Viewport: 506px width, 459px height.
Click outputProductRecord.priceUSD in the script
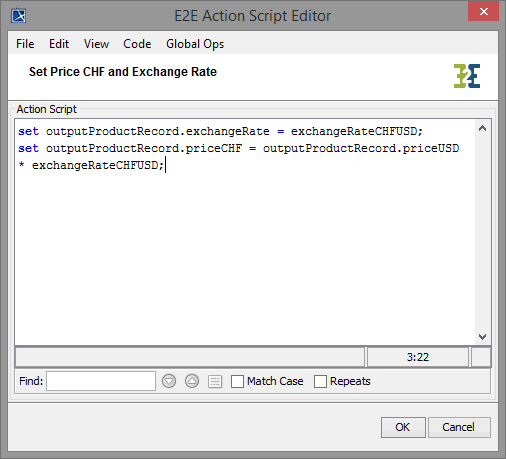click(x=361, y=148)
